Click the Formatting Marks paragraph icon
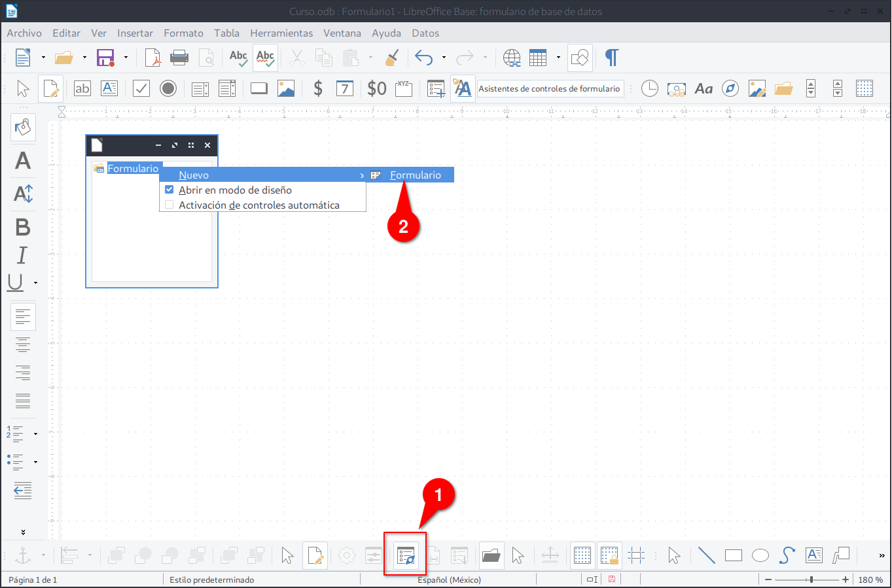 (611, 58)
